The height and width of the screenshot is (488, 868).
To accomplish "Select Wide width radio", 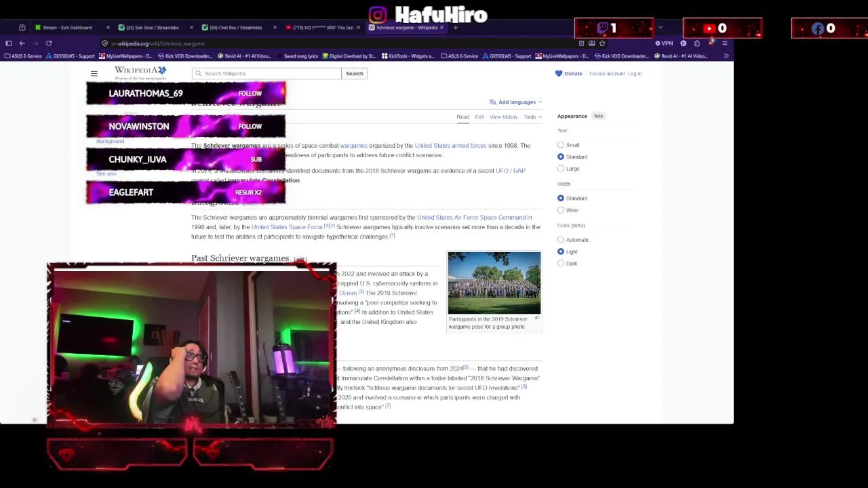I will point(561,210).
